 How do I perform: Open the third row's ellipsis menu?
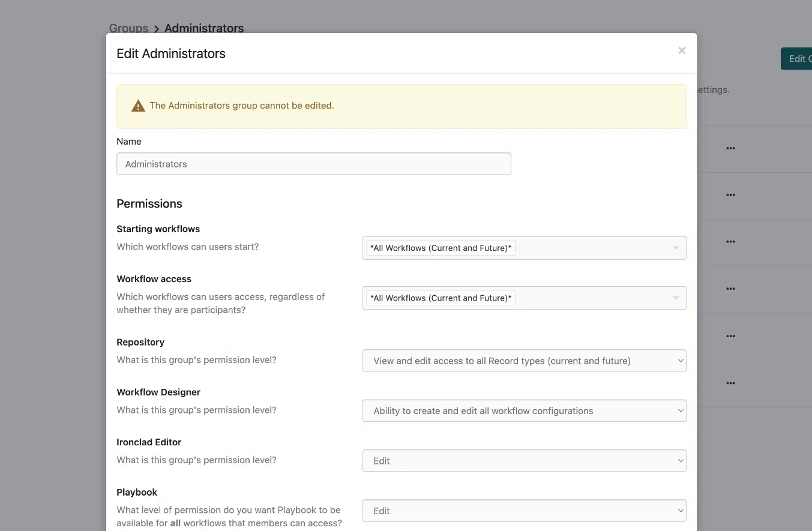pos(730,242)
